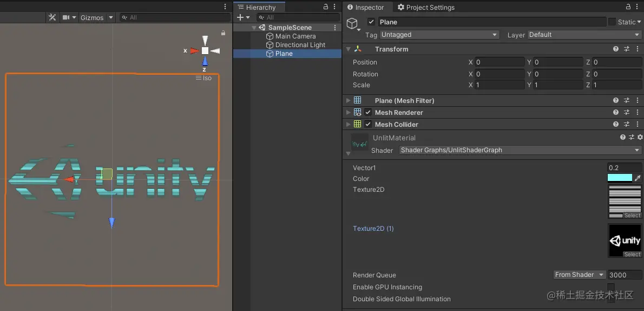The width and height of the screenshot is (644, 311).
Task: Pick color with the eyedropper icon
Action: point(638,178)
